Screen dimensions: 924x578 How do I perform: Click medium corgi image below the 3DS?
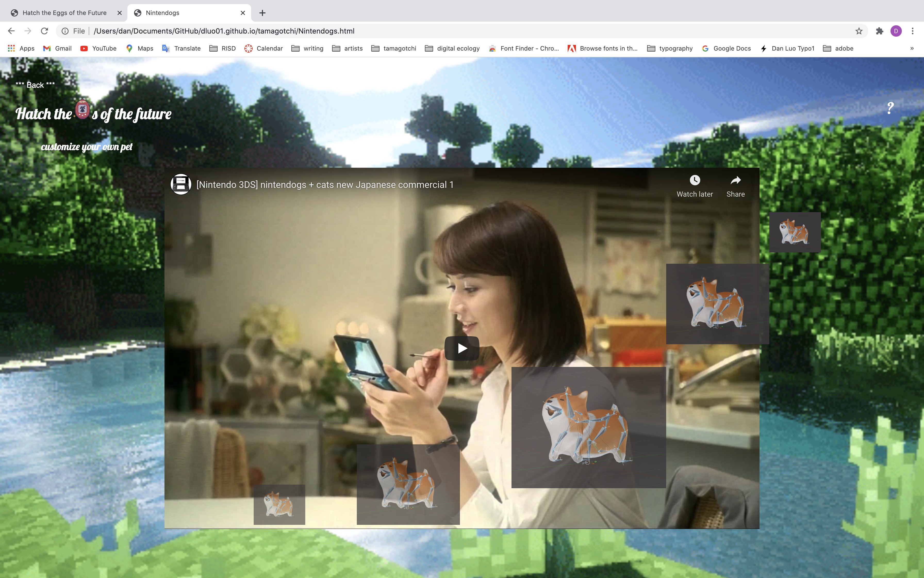point(408,484)
